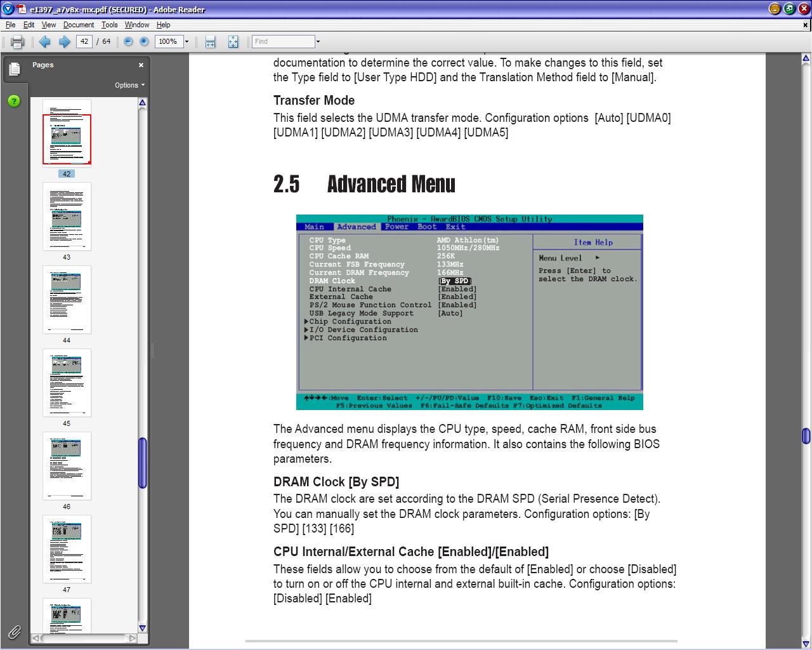Click the PDF document icon in title bar

tap(22, 9)
